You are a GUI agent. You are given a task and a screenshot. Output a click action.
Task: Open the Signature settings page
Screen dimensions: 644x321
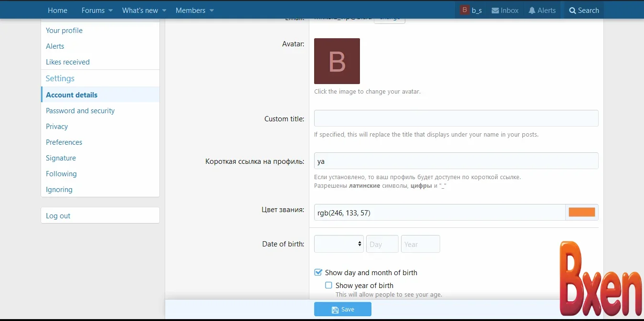pos(61,158)
